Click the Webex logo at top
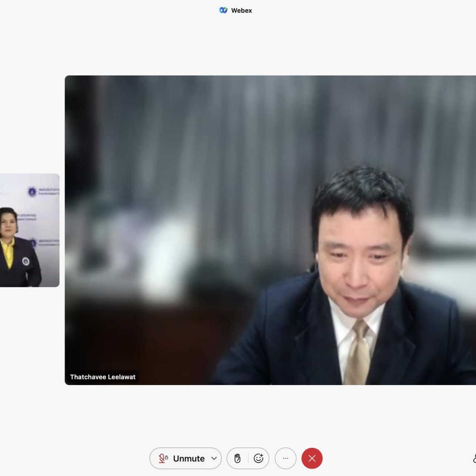This screenshot has width=476, height=476. [223, 10]
